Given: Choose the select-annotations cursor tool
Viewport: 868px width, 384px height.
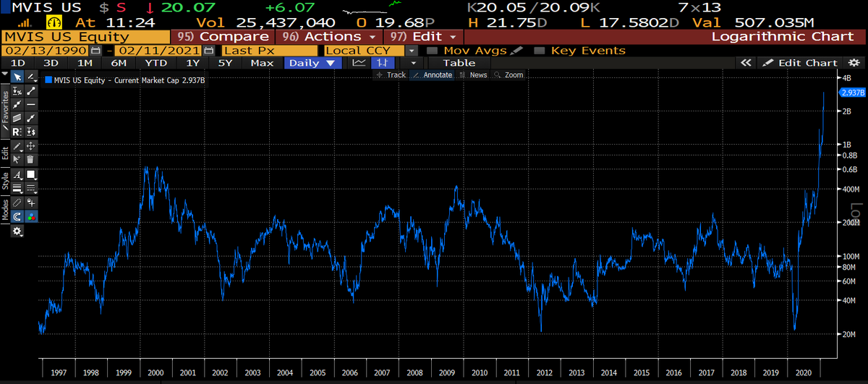Looking at the screenshot, I should (17, 159).
